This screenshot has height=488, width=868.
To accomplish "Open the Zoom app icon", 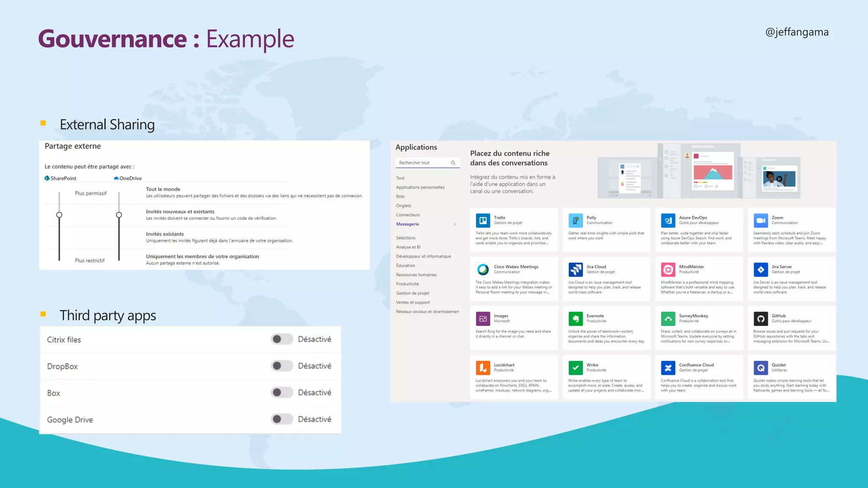I will pyautogui.click(x=761, y=220).
